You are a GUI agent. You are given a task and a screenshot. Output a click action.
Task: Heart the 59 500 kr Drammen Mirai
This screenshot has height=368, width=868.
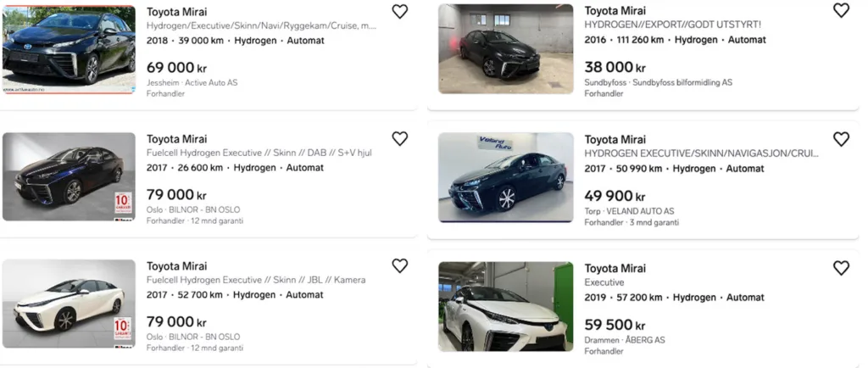pyautogui.click(x=841, y=267)
